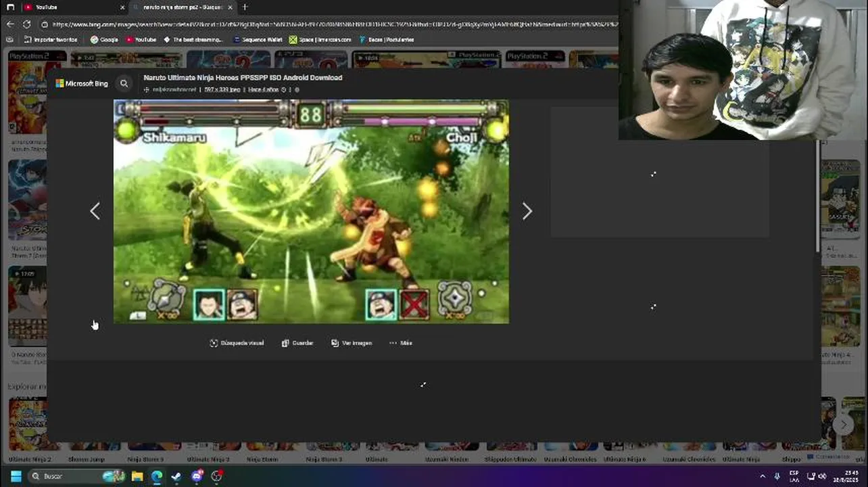Switch to the YouTube browser tab
The image size is (868, 487).
pos(74,7)
